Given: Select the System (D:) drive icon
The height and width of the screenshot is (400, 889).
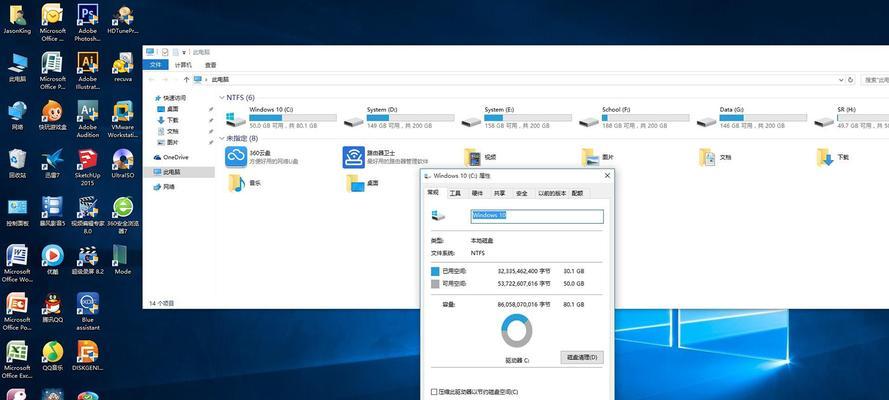Looking at the screenshot, I should tap(354, 121).
